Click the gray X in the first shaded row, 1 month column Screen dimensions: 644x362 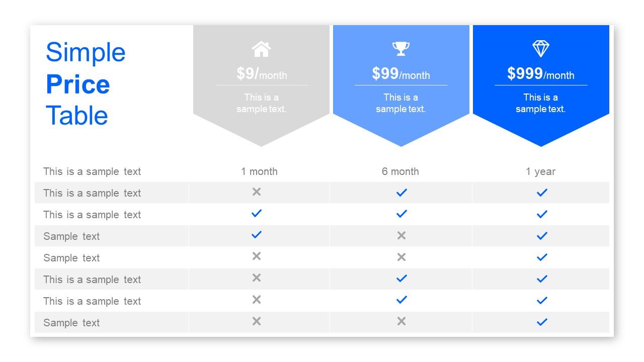(257, 192)
